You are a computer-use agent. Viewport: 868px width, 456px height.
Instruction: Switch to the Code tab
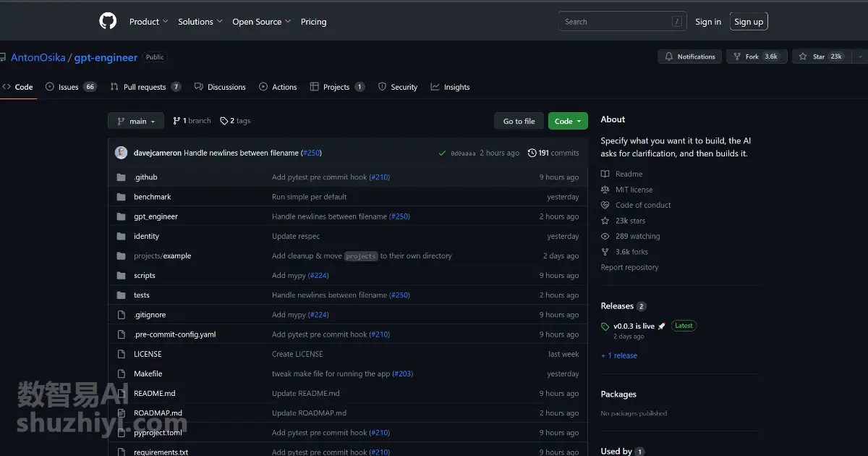[x=18, y=87]
